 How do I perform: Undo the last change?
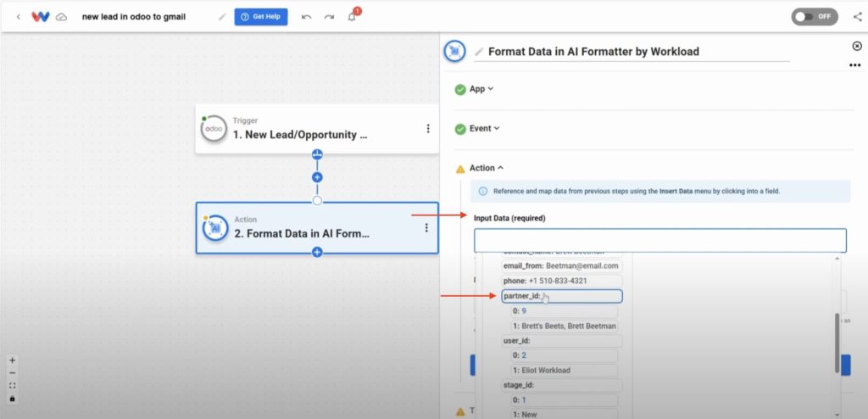tap(306, 17)
